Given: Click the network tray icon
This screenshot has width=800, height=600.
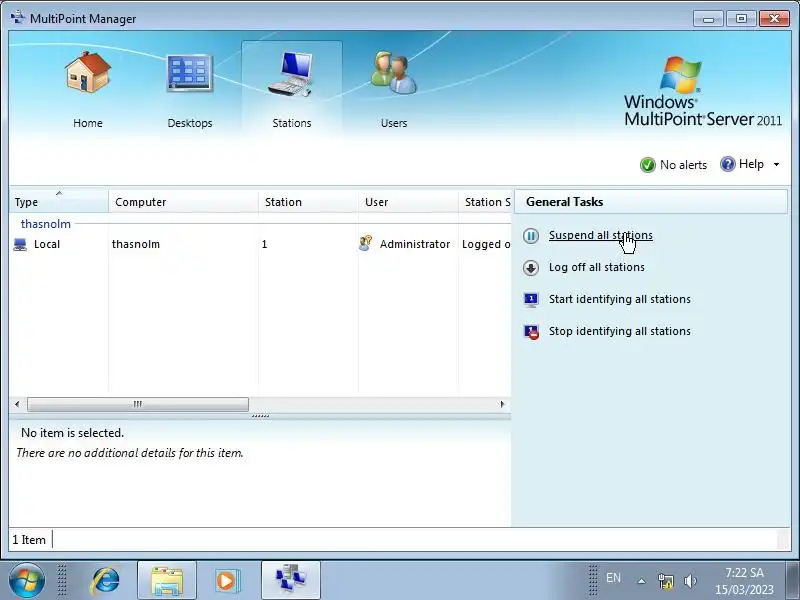Looking at the screenshot, I should tap(665, 581).
